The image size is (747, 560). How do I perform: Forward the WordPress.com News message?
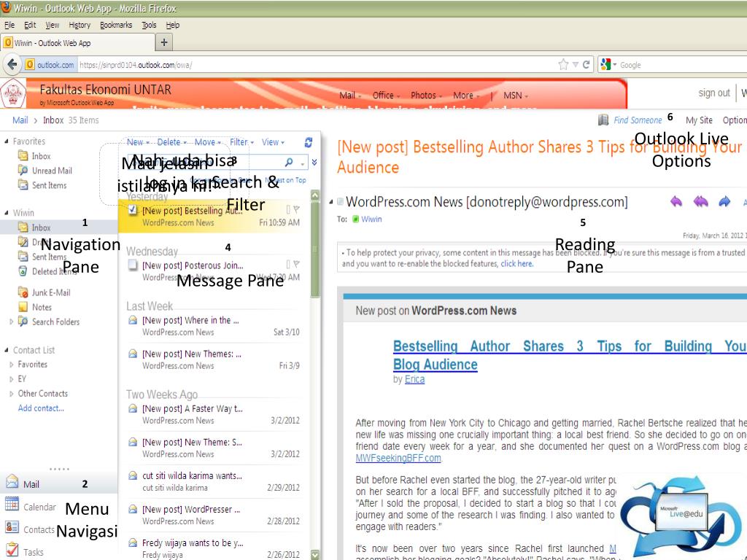[724, 201]
